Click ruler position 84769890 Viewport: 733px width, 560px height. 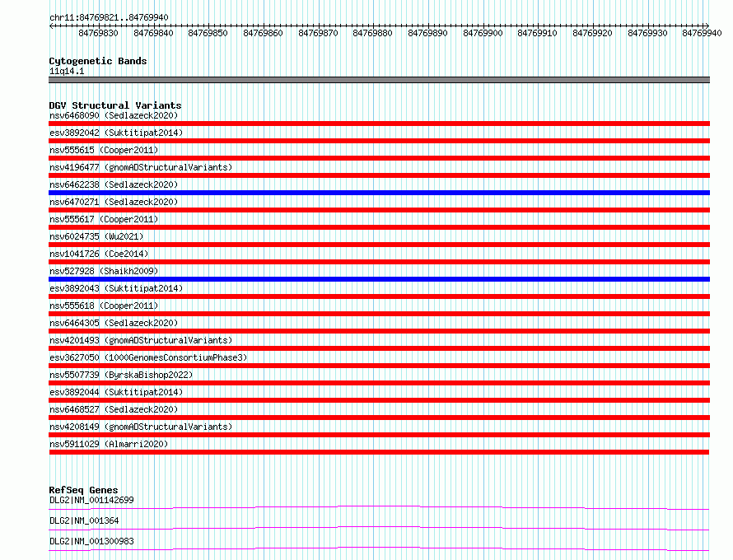click(427, 33)
